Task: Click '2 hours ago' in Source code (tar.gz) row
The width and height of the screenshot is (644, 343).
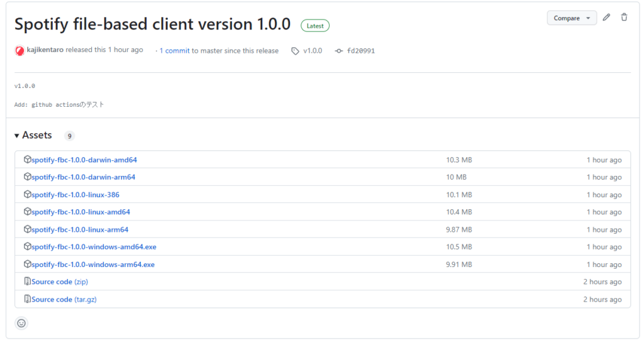Action: 602,300
